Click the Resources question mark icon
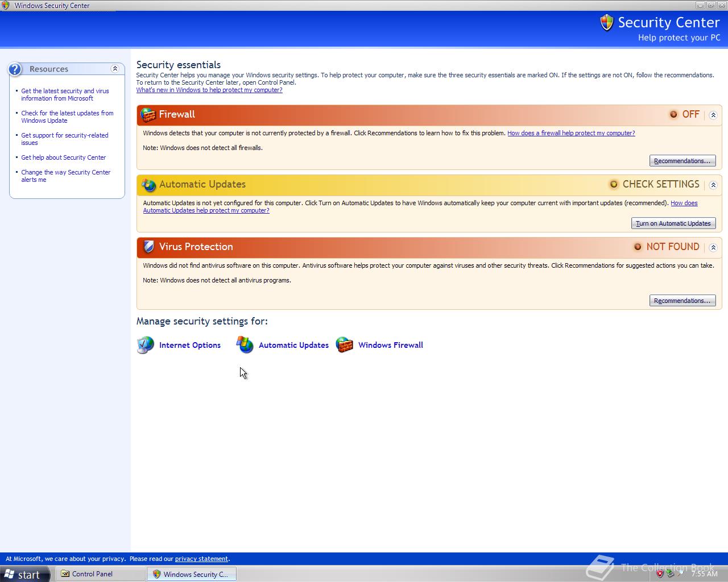Viewport: 728px width, 582px height. coord(15,69)
